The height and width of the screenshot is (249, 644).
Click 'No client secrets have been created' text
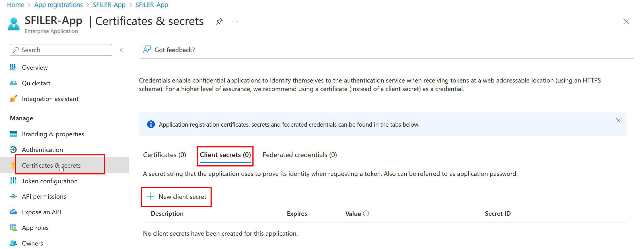pos(220,233)
